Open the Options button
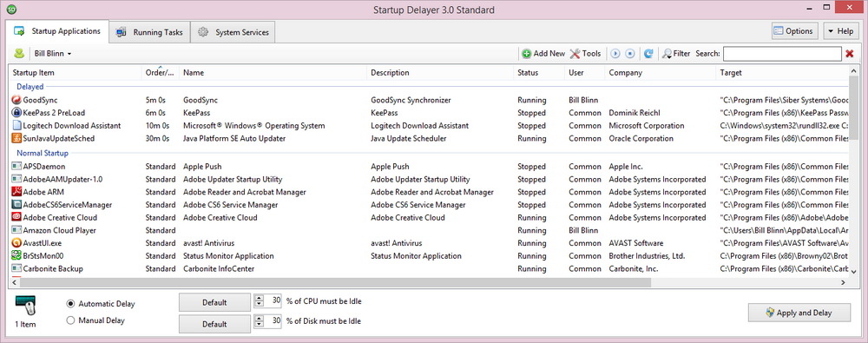Screen dimensions: 868x343 [x=794, y=31]
